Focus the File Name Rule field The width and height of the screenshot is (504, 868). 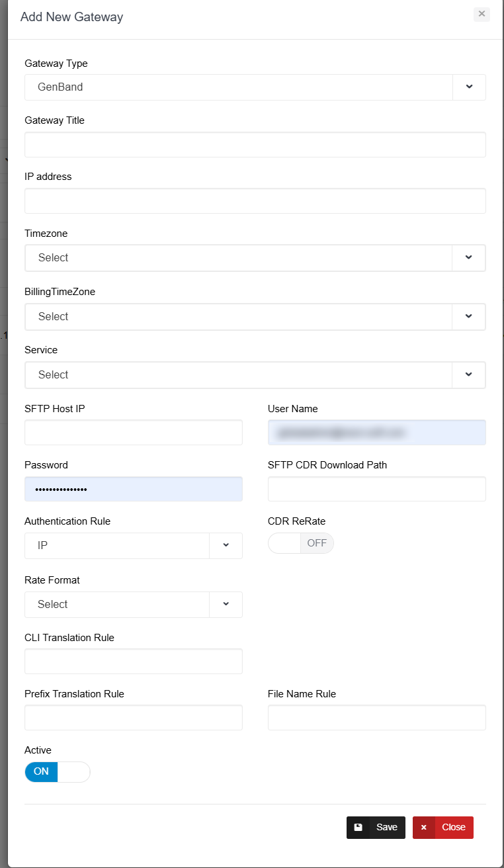(376, 717)
